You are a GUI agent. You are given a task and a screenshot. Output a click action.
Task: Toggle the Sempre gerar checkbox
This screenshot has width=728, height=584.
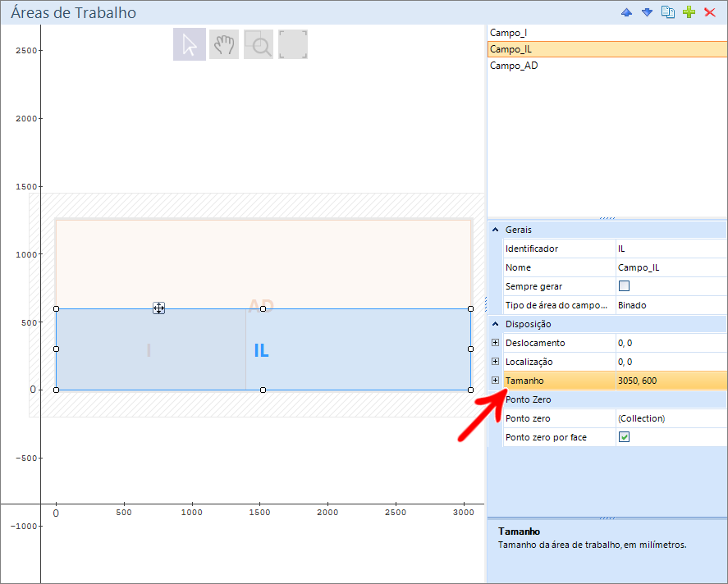624,286
